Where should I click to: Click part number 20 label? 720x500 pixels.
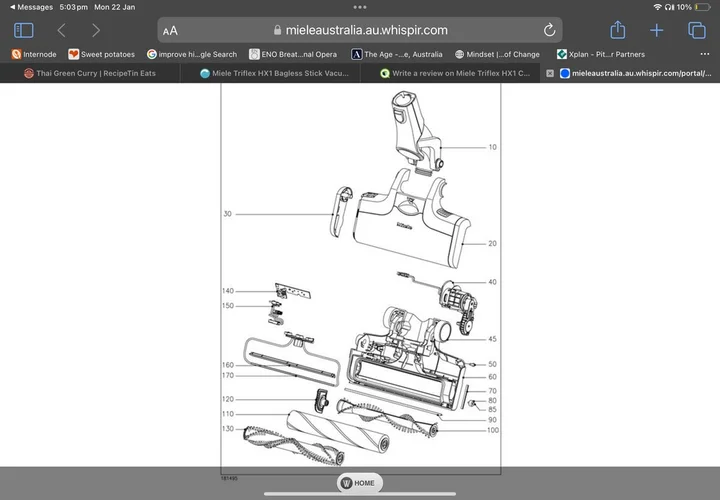click(492, 243)
